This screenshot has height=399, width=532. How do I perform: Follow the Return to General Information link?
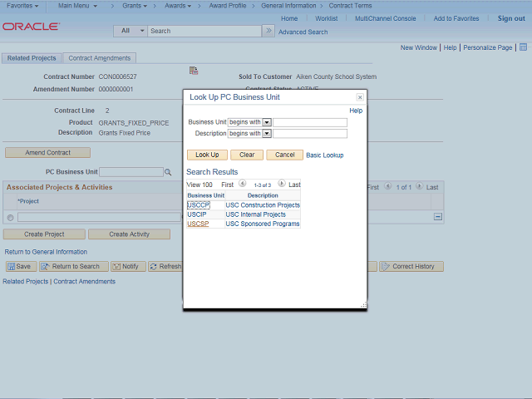pyautogui.click(x=46, y=252)
